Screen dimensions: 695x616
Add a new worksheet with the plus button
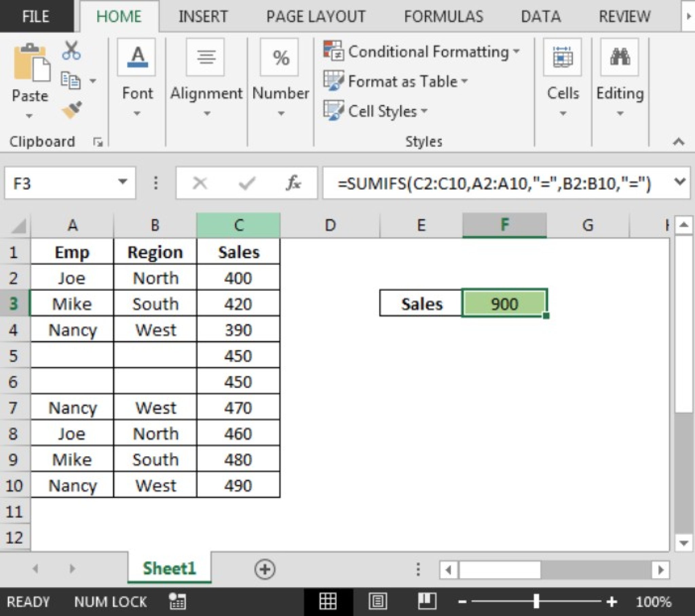tap(266, 569)
